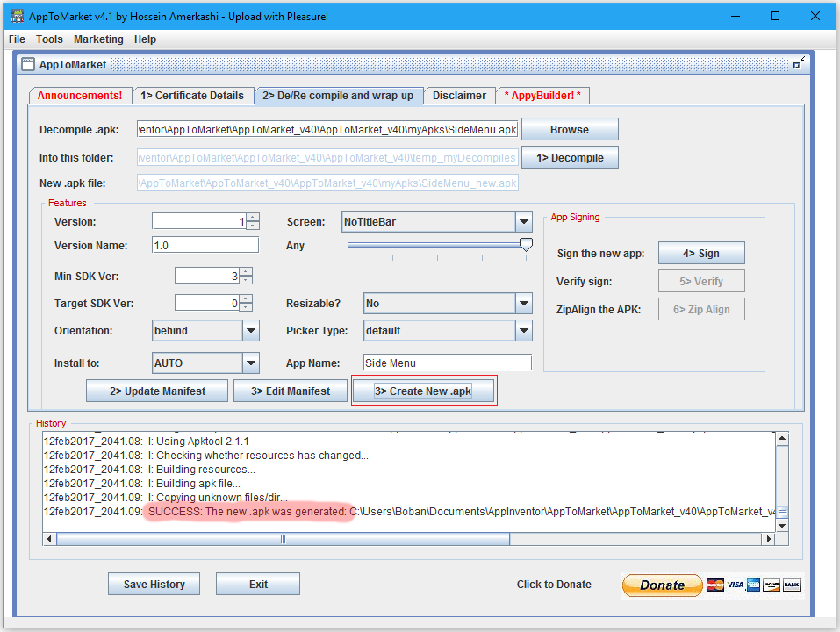Image resolution: width=840 pixels, height=632 pixels.
Task: Click the 'Click to Donate' label
Action: point(554,585)
